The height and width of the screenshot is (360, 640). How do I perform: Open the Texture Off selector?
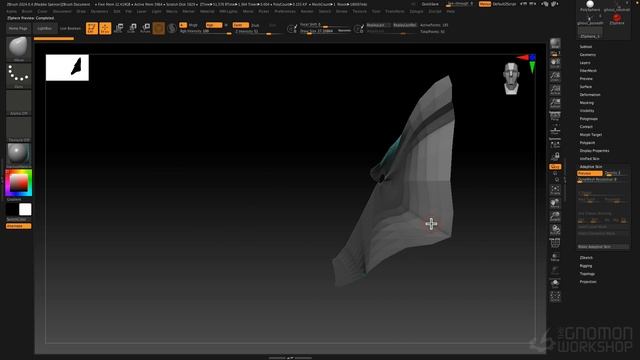coord(19,129)
